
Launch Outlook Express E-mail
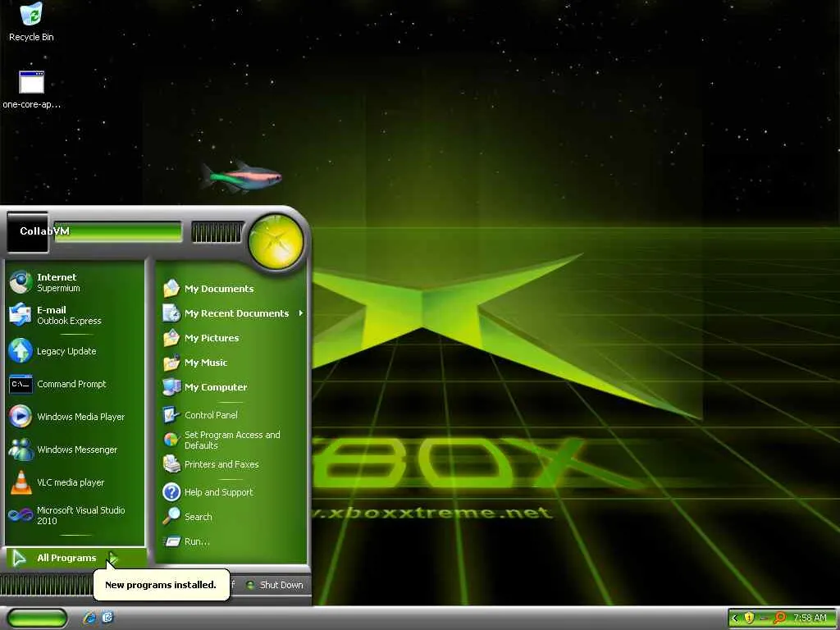coord(75,315)
